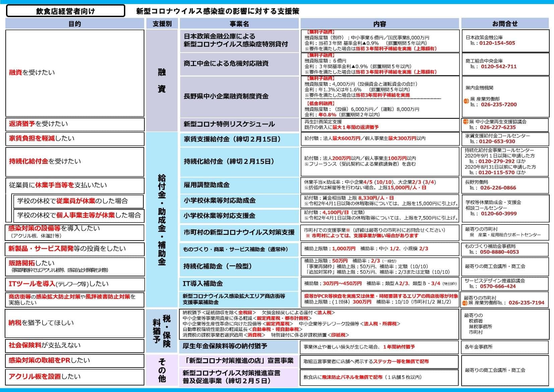554x392 pixels.
Task: Click 長野県中小企業融資制度資金 program
Action: point(239,97)
